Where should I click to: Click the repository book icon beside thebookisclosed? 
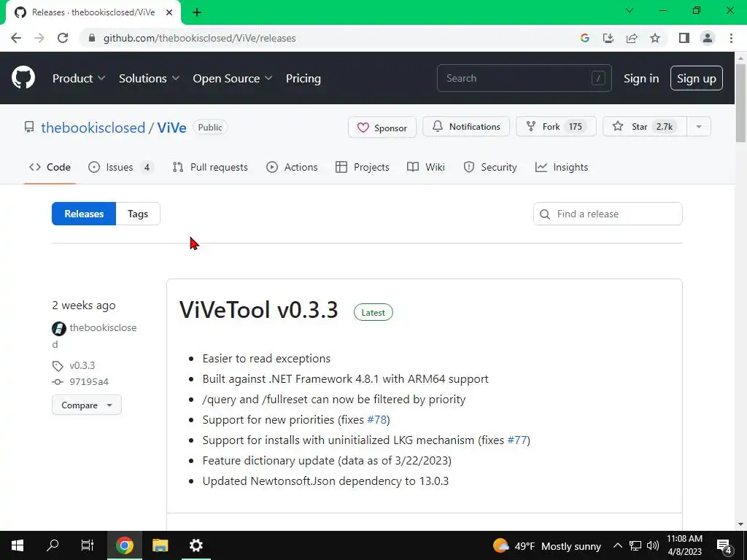point(29,127)
